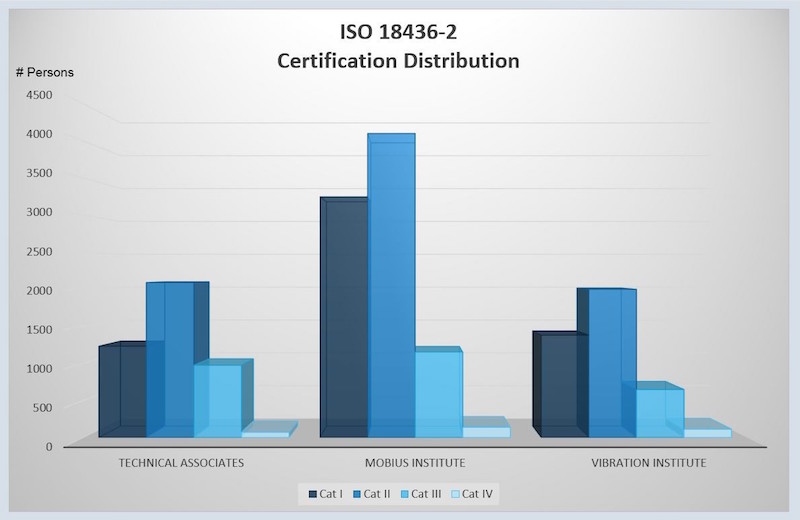Click the Technical Associates category label
The image size is (800, 520).
[x=181, y=463]
